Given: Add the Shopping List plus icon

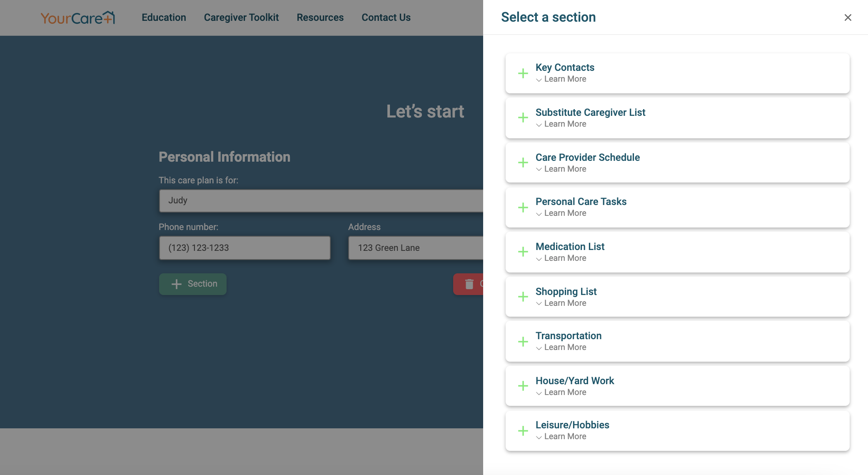Looking at the screenshot, I should pos(523,297).
